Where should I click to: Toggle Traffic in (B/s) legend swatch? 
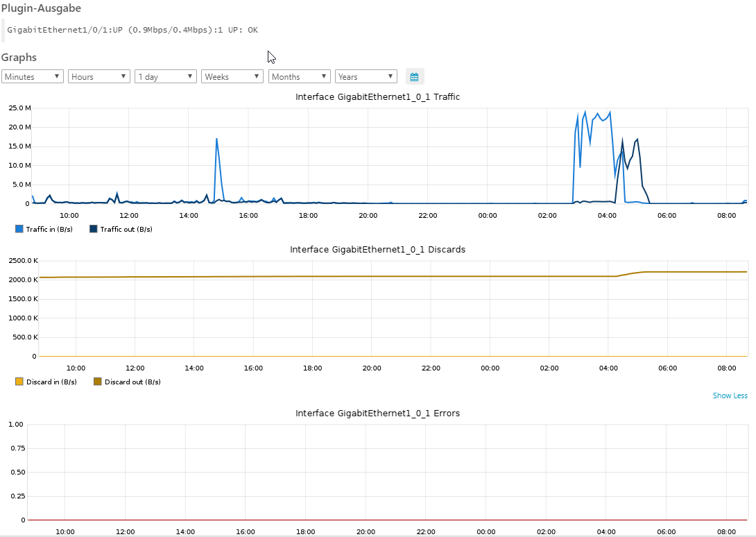point(19,229)
